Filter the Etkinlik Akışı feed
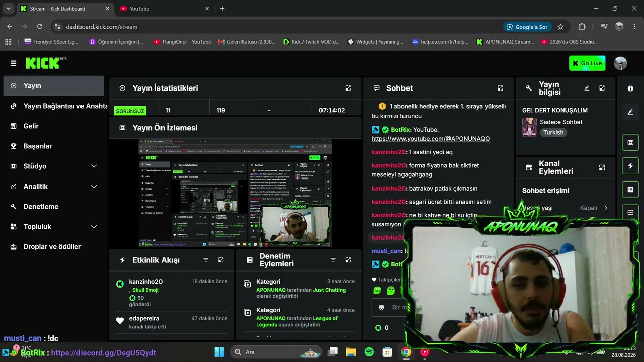644x362 pixels. (x=206, y=260)
